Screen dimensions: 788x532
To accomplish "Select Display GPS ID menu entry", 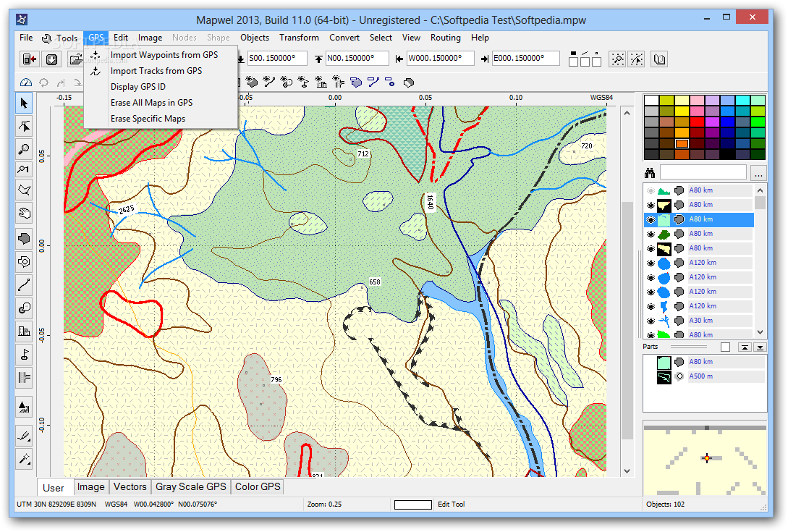I will (137, 86).
